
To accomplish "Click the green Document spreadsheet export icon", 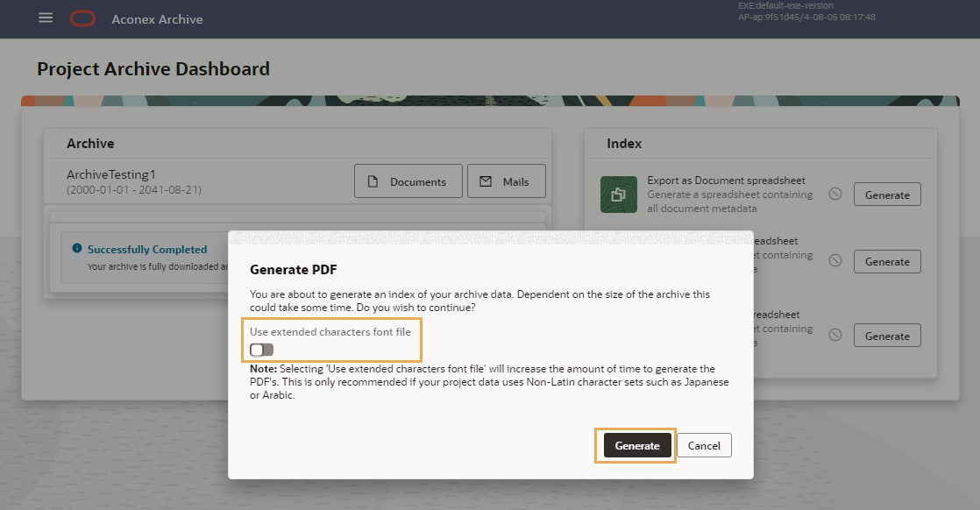I will 618,195.
